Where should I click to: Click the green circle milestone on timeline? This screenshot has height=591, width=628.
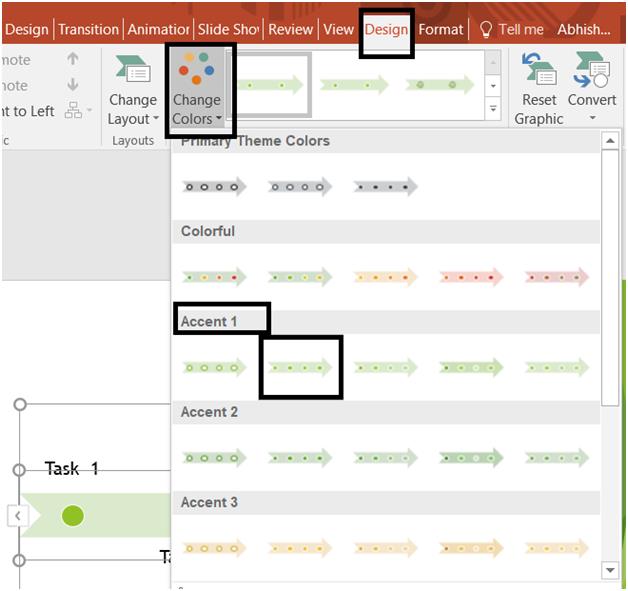pyautogui.click(x=73, y=516)
